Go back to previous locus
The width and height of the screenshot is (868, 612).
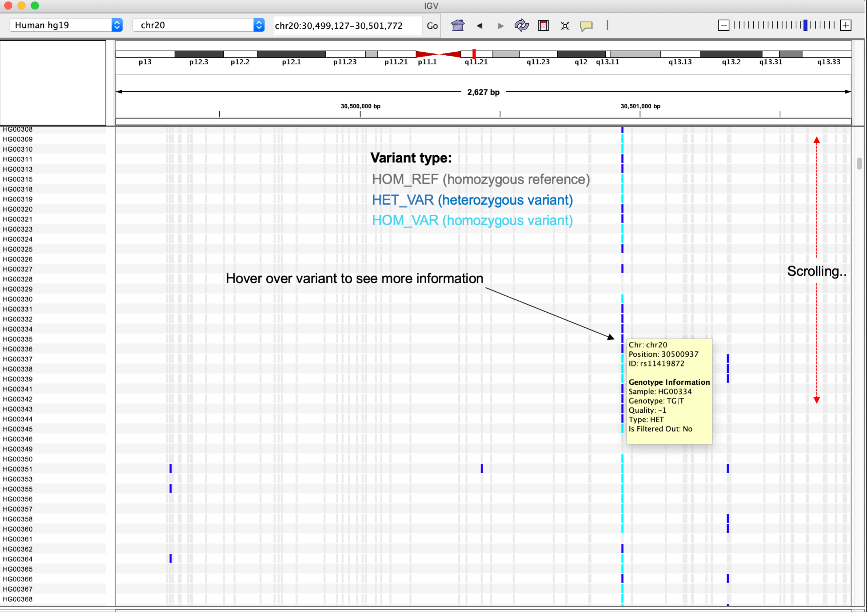click(479, 25)
